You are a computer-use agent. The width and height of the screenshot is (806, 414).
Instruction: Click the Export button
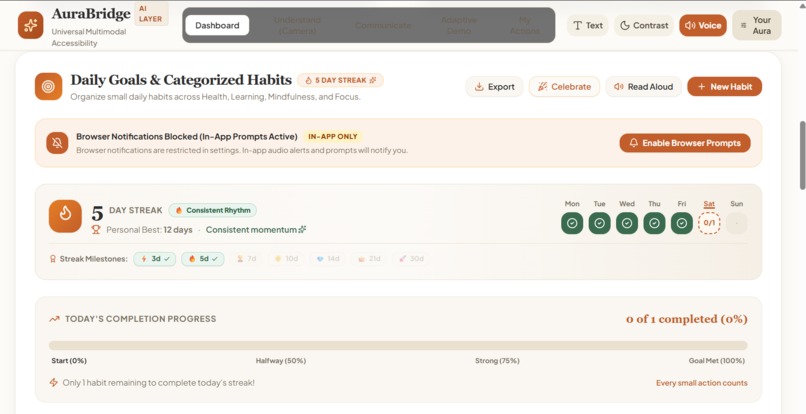point(494,86)
